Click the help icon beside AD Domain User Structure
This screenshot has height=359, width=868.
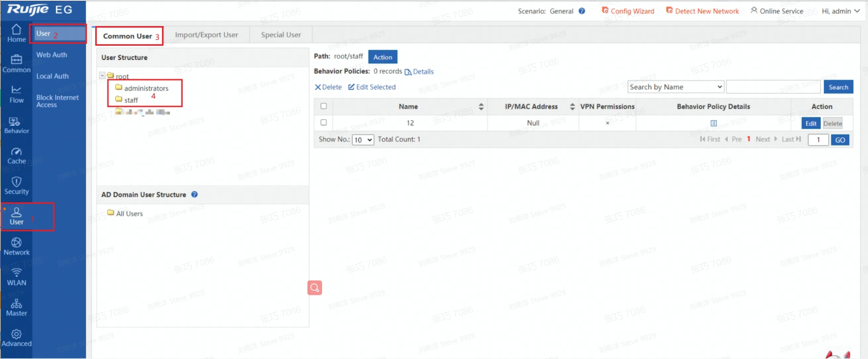[x=194, y=194]
